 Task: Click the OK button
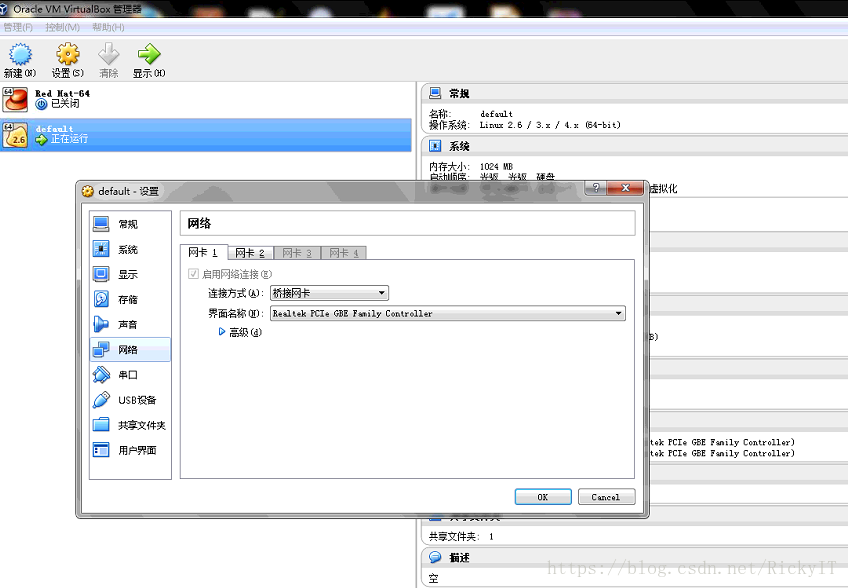(x=543, y=497)
